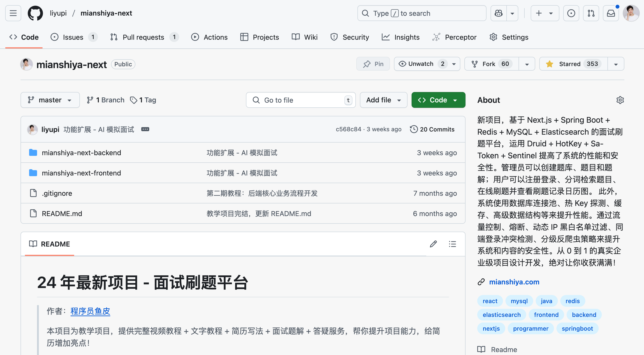Expand commit message ellipsis button

pos(145,129)
